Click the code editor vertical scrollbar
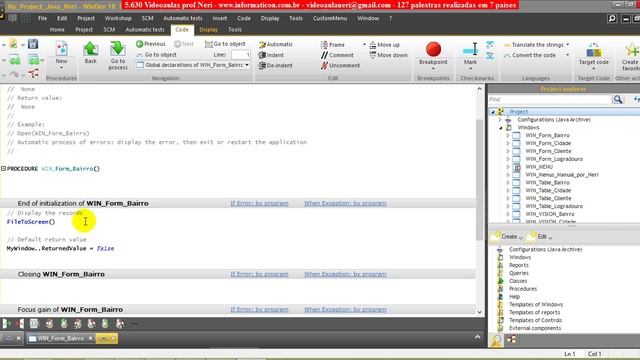Image resolution: width=640 pixels, height=360 pixels. click(480, 180)
